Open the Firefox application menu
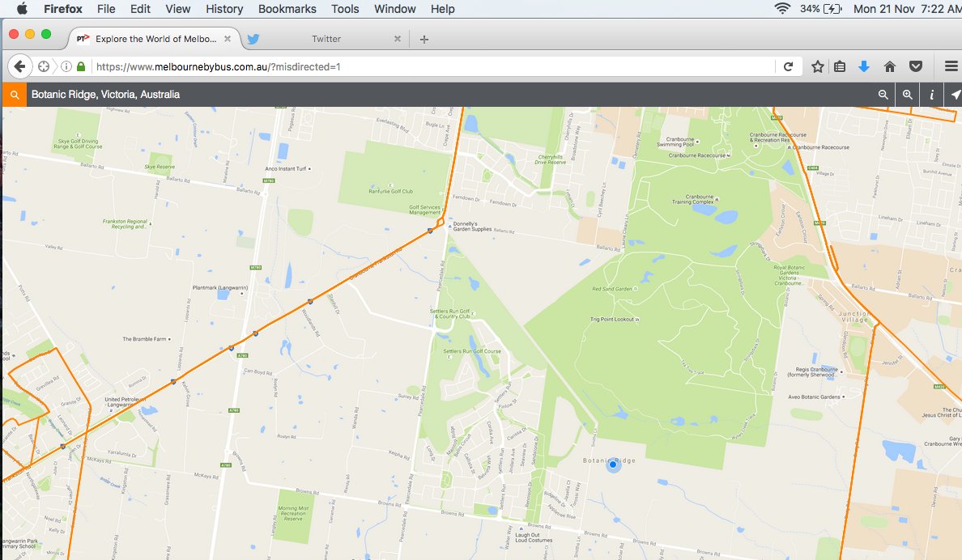This screenshot has height=560, width=962. [x=62, y=9]
